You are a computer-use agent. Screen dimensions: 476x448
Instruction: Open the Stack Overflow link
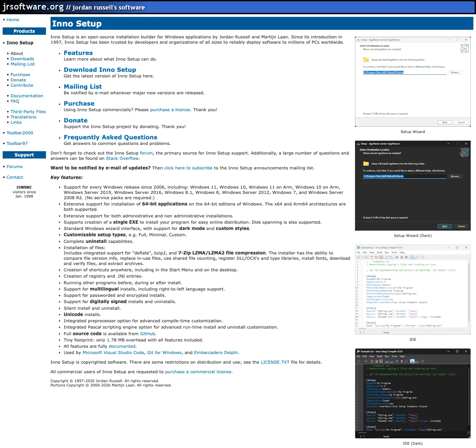coord(122,158)
